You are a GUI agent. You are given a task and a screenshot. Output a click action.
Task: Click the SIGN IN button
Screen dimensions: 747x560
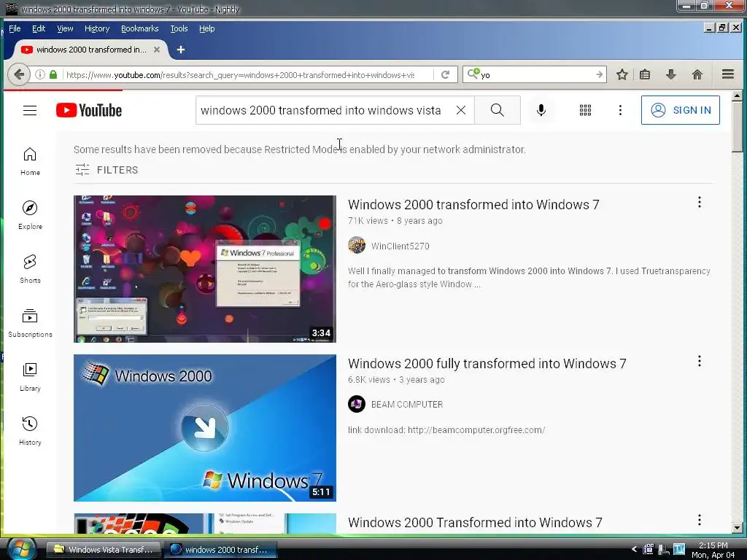tap(681, 110)
